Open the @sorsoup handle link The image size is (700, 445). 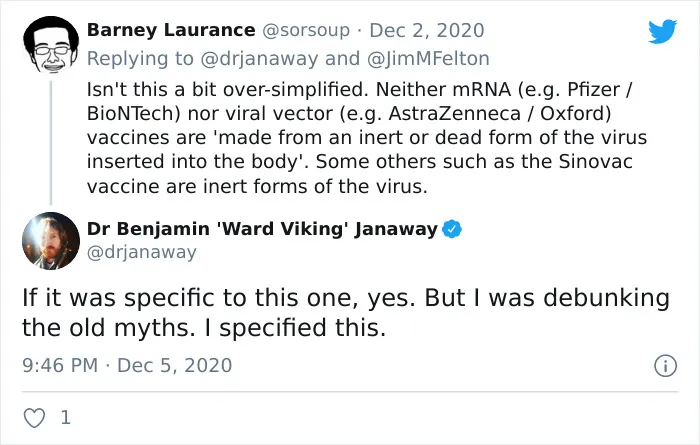(305, 30)
